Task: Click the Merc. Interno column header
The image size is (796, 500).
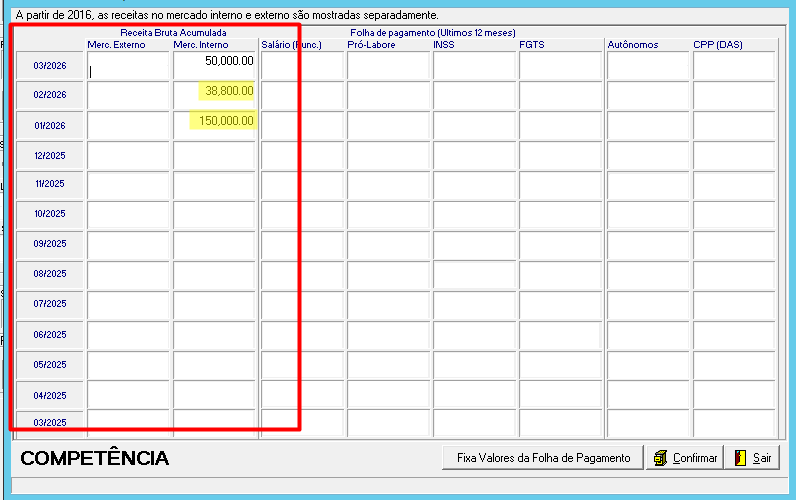Action: (201, 45)
